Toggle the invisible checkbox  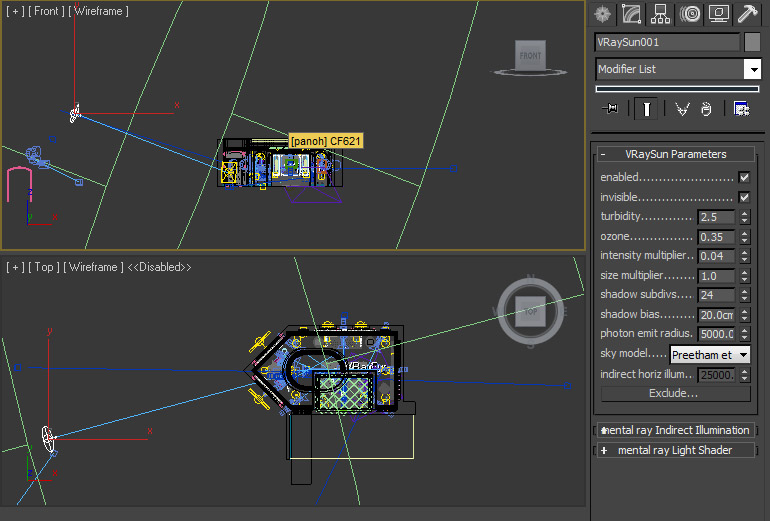pyautogui.click(x=743, y=197)
